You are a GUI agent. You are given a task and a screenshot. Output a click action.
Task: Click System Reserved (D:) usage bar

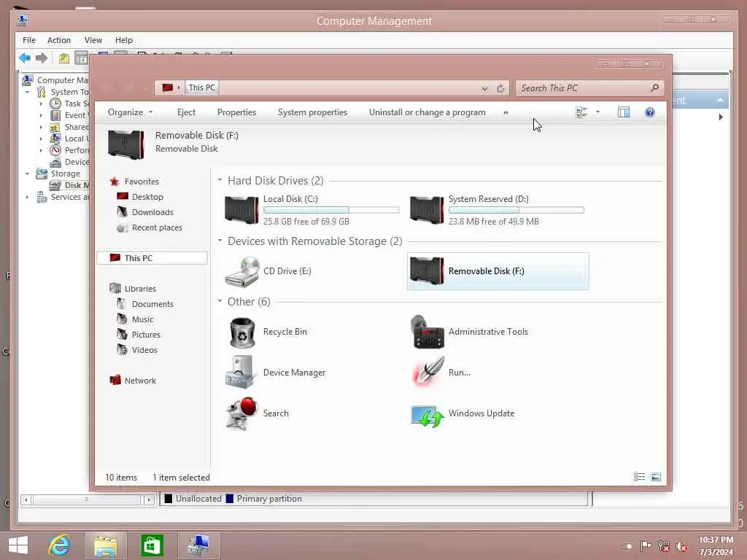click(516, 210)
